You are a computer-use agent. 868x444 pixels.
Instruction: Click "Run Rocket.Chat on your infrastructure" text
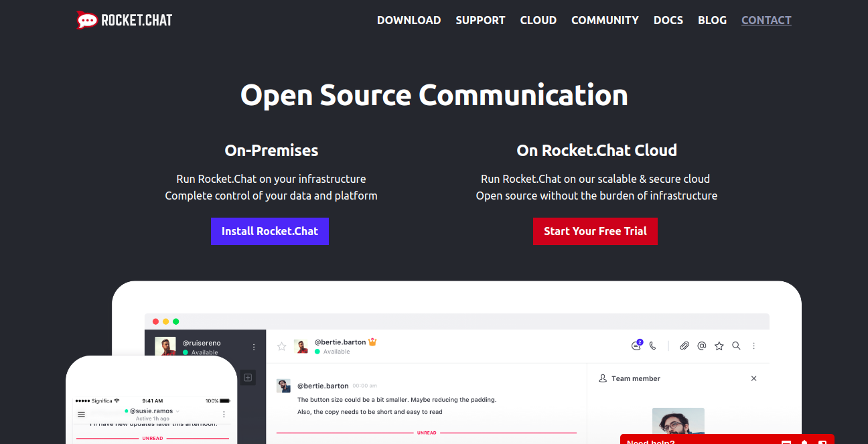coord(271,179)
